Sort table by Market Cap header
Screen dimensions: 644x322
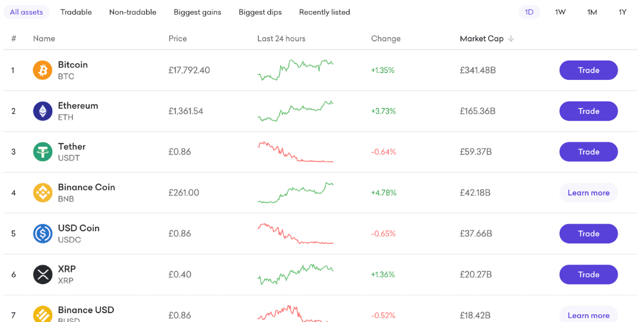tap(481, 39)
